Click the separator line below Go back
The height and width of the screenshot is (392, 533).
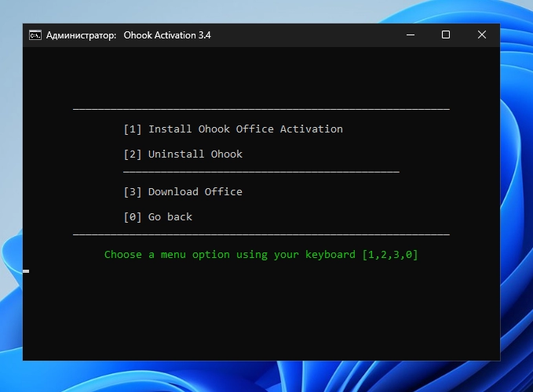(x=261, y=234)
